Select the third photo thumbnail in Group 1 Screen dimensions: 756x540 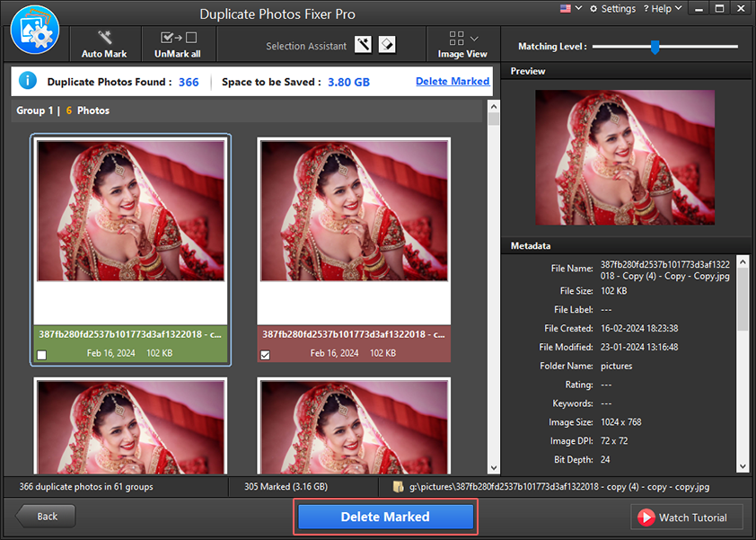click(x=131, y=427)
